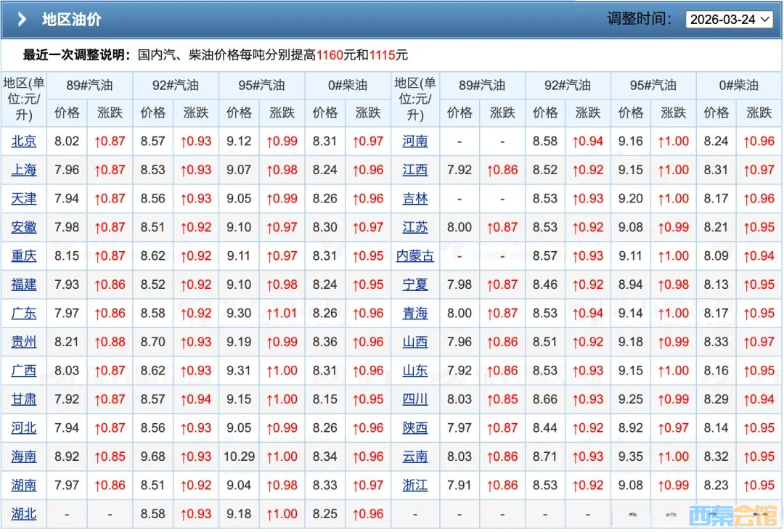This screenshot has width=784, height=532.
Task: Click the rightmost 0#柴油 column header
Action: click(x=738, y=86)
